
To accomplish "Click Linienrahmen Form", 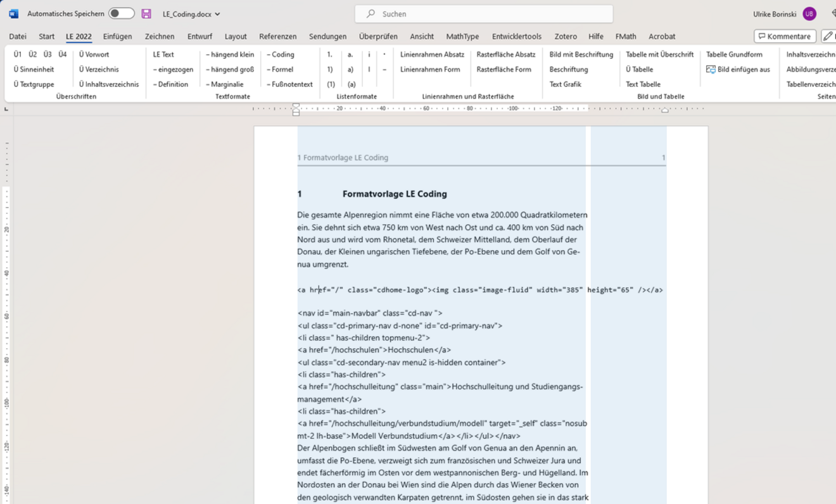I will pyautogui.click(x=430, y=69).
